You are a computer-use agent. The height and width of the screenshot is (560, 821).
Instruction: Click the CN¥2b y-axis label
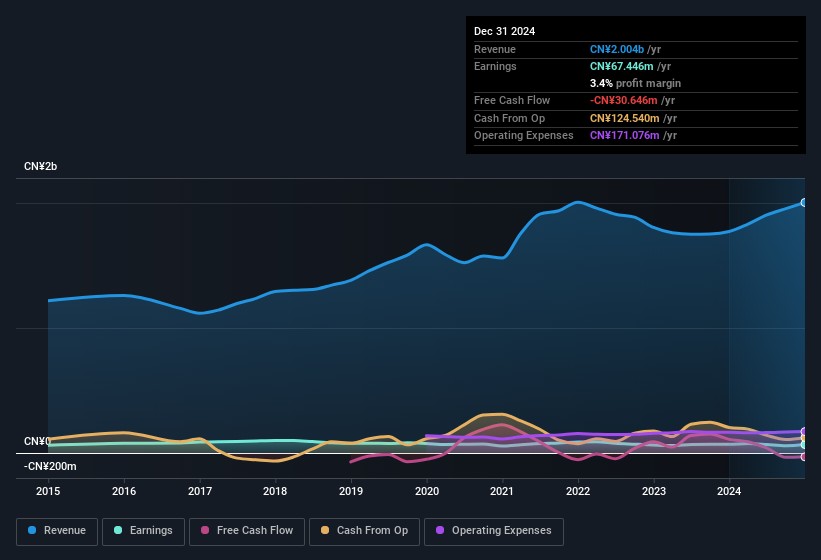pos(40,166)
